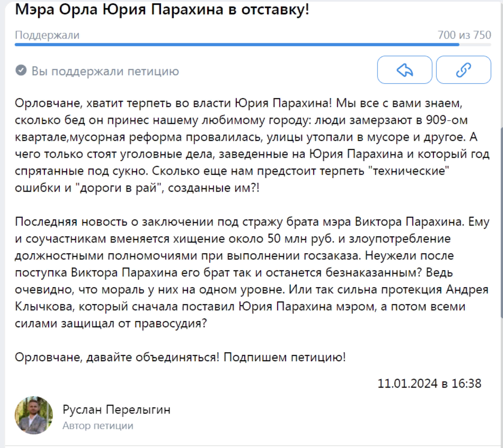This screenshot has width=503, height=448.
Task: Click the page's vertical scrollbar
Action: tap(501, 223)
